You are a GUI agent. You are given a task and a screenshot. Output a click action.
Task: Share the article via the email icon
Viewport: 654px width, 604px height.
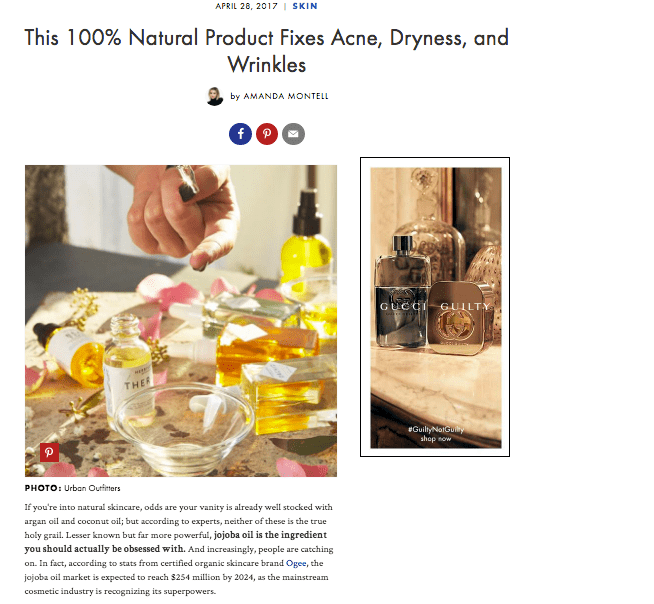click(x=293, y=134)
